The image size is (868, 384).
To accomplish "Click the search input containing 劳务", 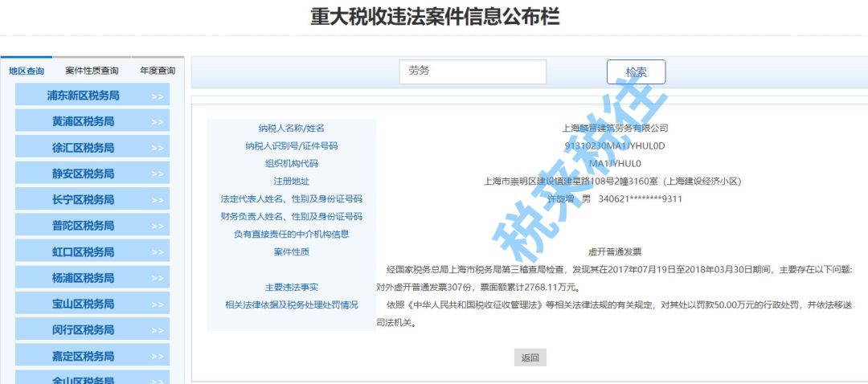I will point(473,72).
